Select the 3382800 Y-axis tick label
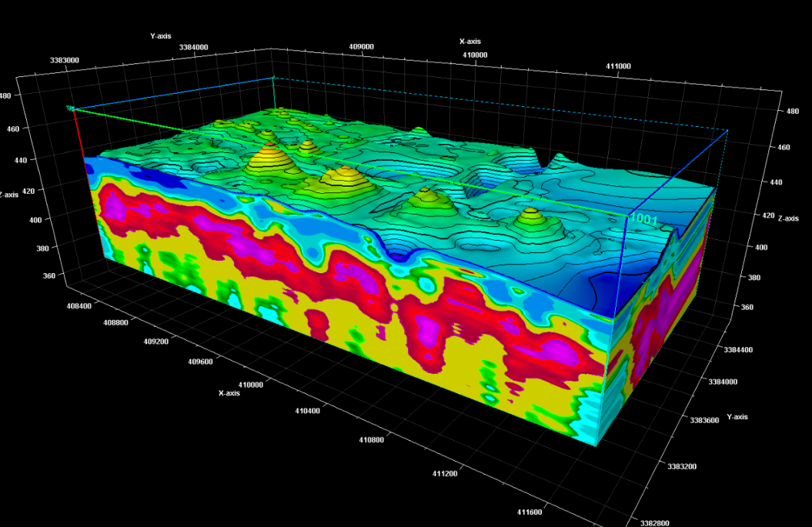The height and width of the screenshot is (527, 812). tap(652, 523)
